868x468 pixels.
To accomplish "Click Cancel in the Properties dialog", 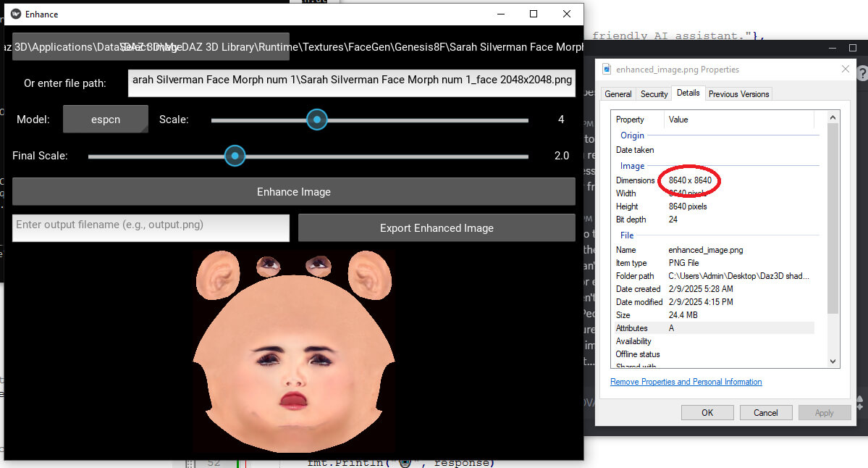I will tap(766, 412).
